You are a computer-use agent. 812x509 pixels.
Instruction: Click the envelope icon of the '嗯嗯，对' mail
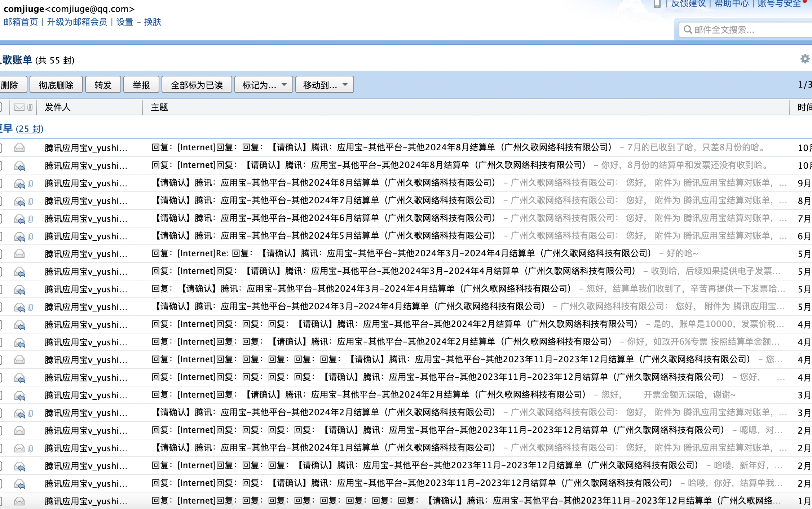point(19,430)
